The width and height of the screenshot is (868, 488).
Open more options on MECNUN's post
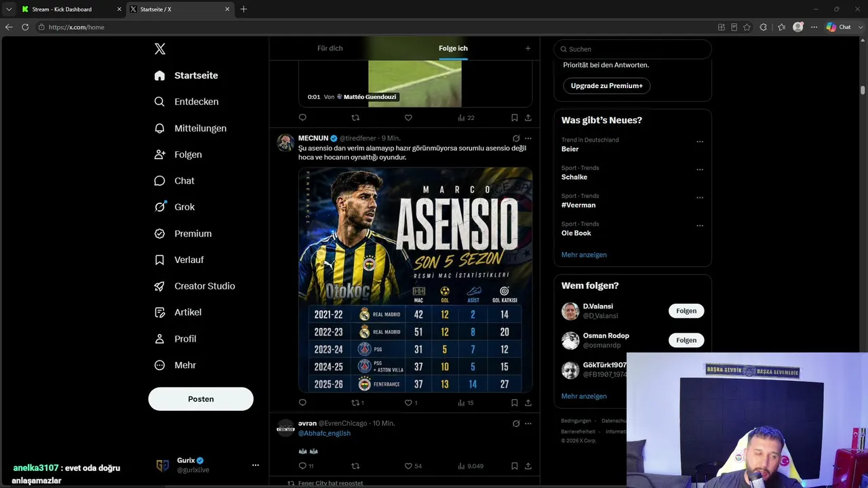(528, 138)
